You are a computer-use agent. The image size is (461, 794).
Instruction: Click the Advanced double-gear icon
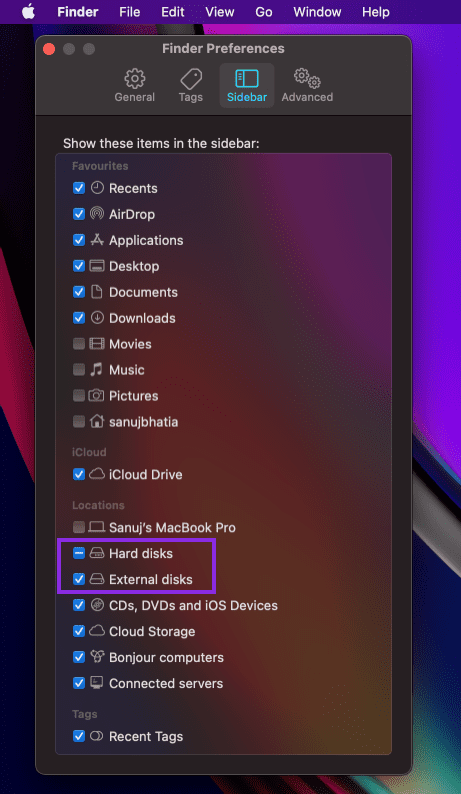(x=307, y=78)
